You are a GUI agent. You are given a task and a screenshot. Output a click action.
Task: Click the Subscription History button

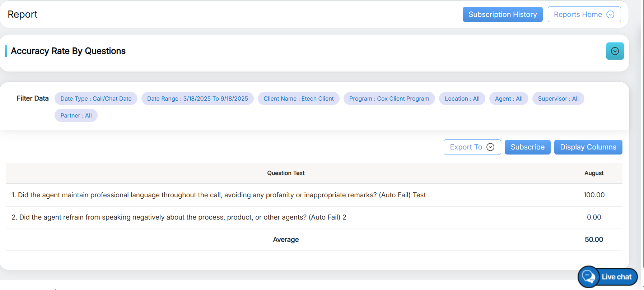[502, 14]
